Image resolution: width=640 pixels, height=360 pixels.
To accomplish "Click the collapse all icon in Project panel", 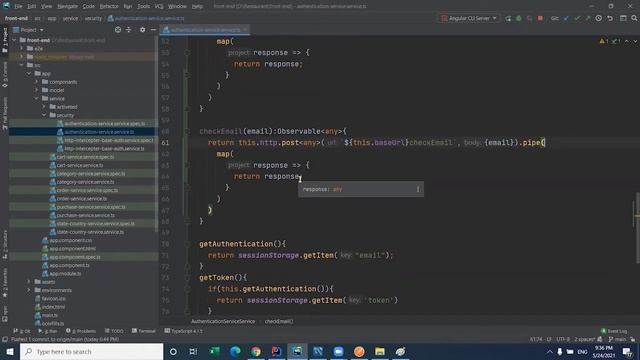I will [129, 30].
